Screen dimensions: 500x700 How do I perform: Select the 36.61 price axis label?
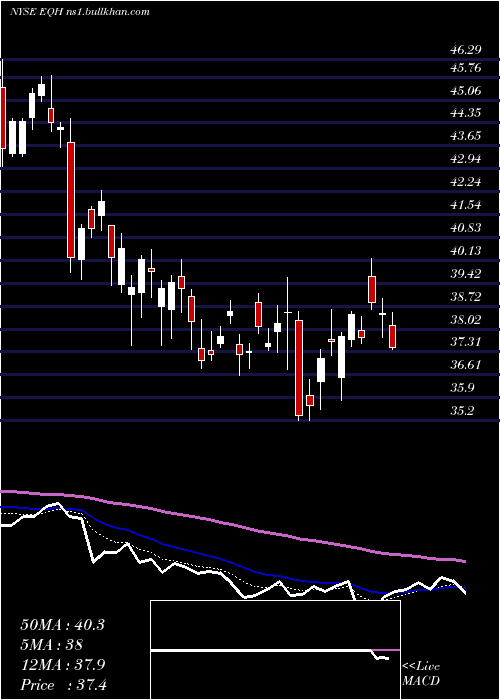click(x=465, y=365)
